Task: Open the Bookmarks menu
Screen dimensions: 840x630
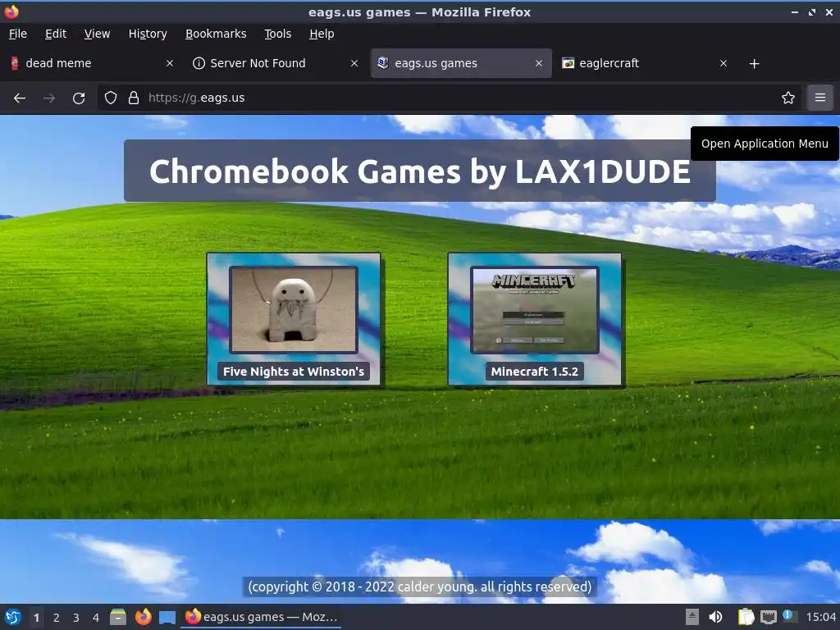Action: click(216, 34)
